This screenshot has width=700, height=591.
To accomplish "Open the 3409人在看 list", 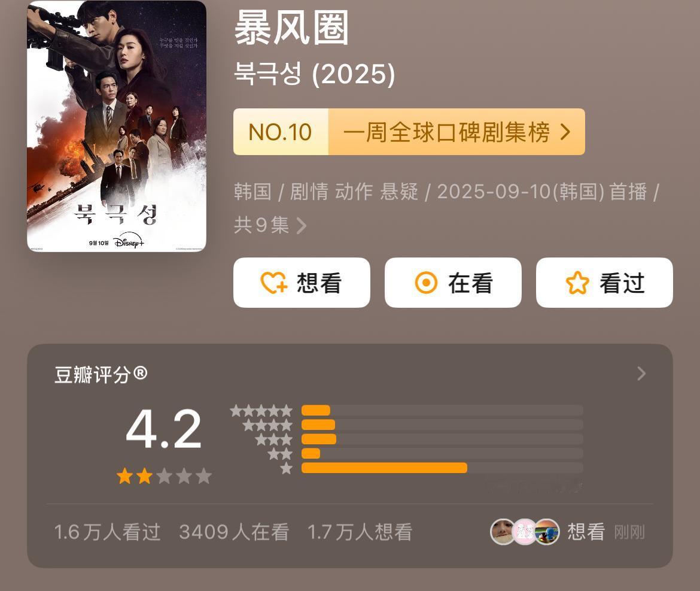I will (234, 532).
